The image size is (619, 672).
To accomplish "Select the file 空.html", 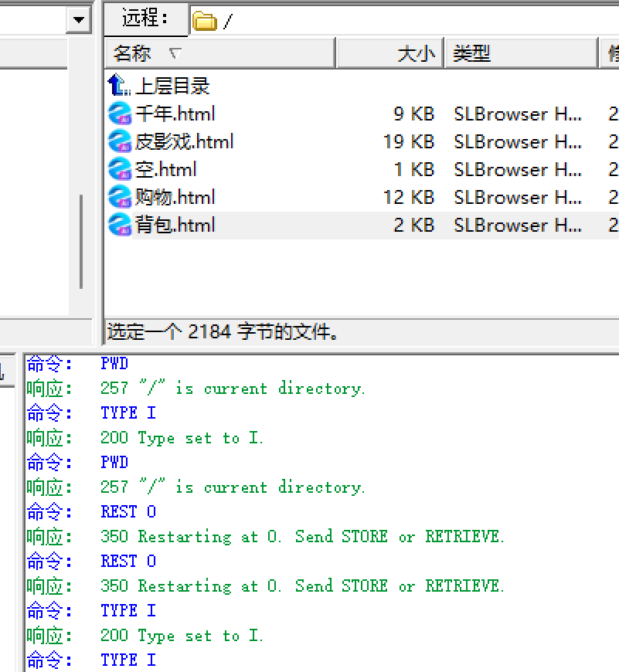I will click(x=166, y=170).
